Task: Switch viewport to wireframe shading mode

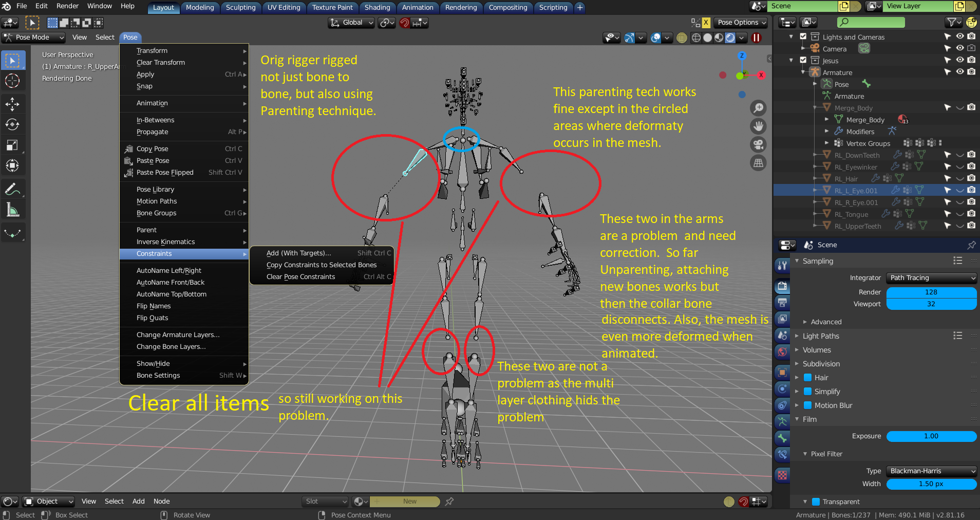Action: (x=696, y=38)
